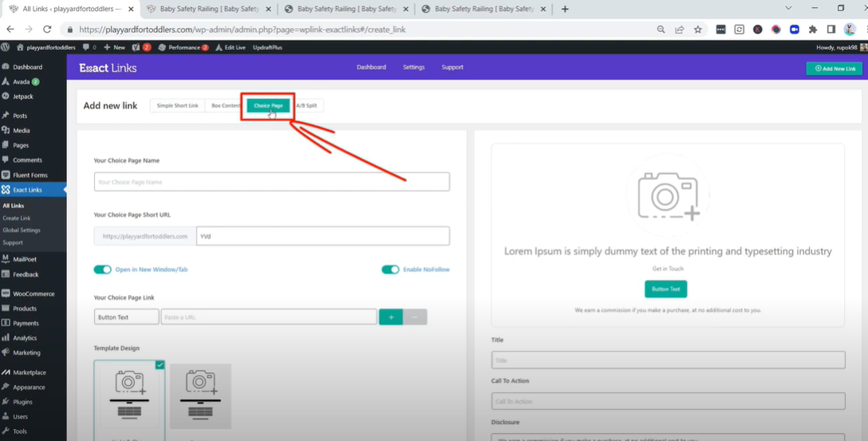Image resolution: width=868 pixels, height=441 pixels.
Task: Switch to A/B Split tab
Action: click(306, 106)
